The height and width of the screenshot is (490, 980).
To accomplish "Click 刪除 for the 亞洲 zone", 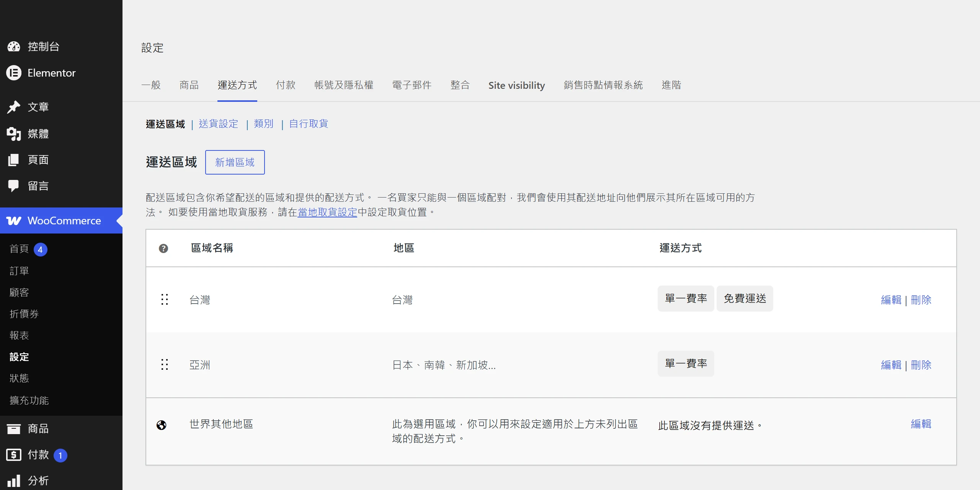I will coord(921,365).
